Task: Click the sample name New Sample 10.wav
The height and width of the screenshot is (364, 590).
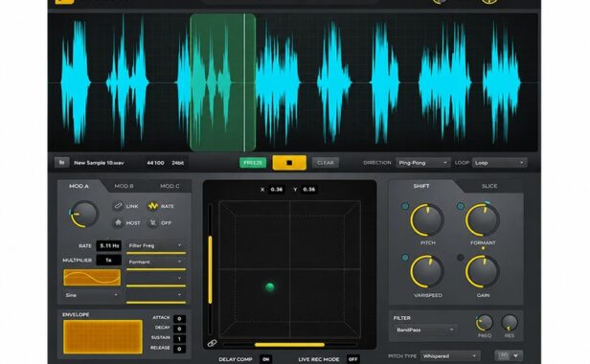Action: [99, 163]
